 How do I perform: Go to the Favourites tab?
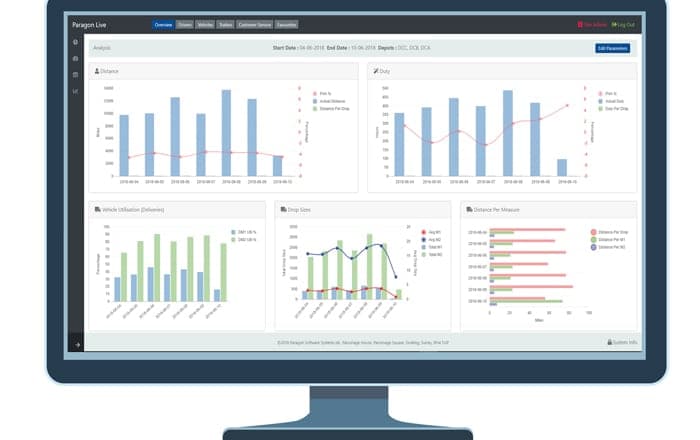tap(286, 25)
